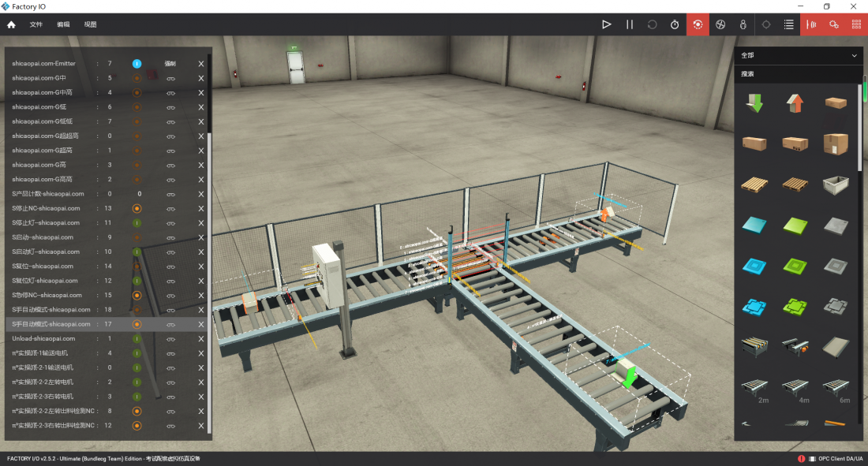The height and width of the screenshot is (466, 868).
Task: Open the stopwatch time scale icon
Action: (x=675, y=24)
